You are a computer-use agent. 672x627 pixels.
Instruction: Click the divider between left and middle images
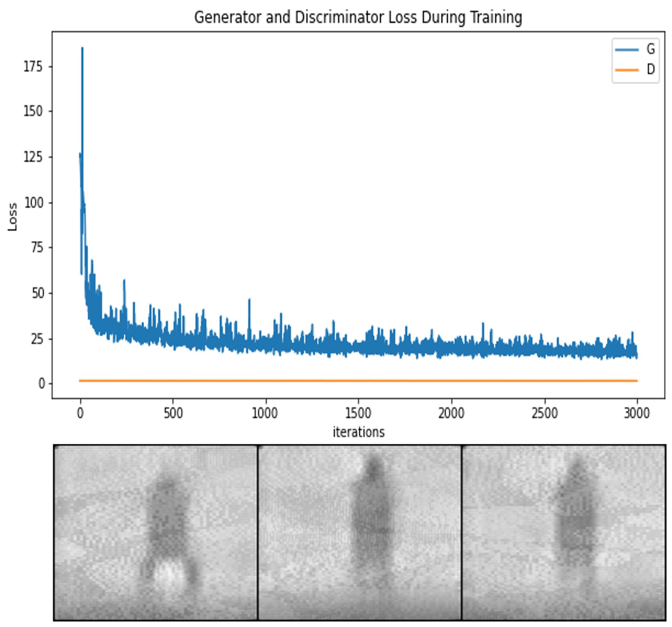[x=258, y=532]
